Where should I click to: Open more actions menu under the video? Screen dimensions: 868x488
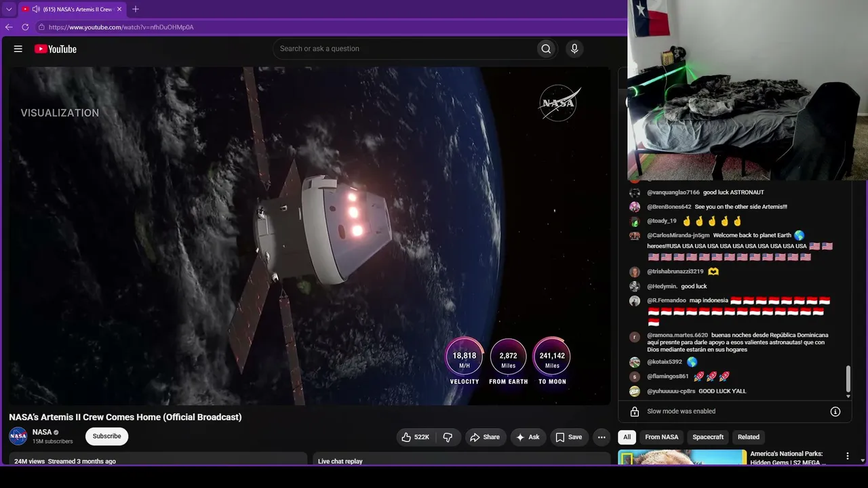(601, 437)
